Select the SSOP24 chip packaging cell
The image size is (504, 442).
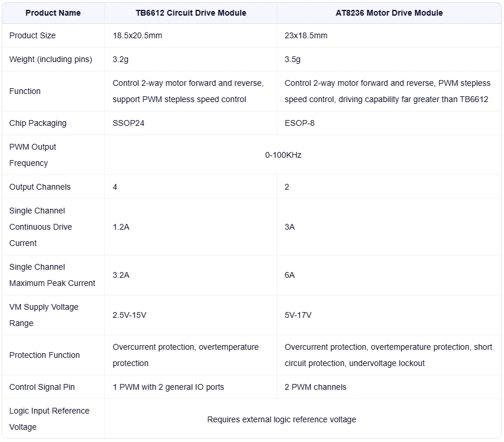point(128,123)
